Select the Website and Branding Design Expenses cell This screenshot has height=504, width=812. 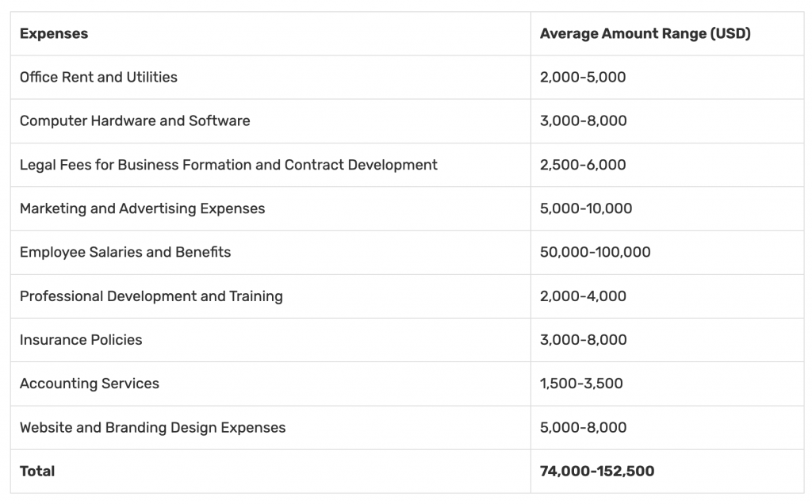[153, 428]
